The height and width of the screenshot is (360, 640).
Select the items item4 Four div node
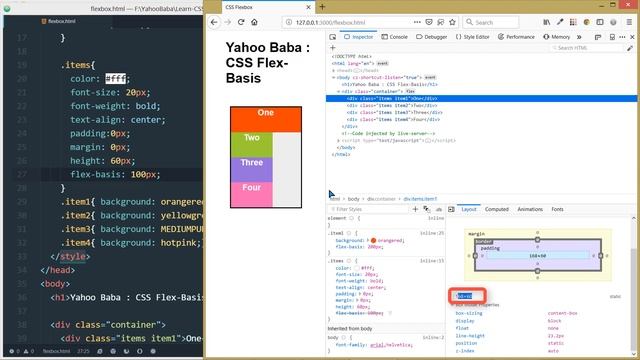[x=393, y=120]
